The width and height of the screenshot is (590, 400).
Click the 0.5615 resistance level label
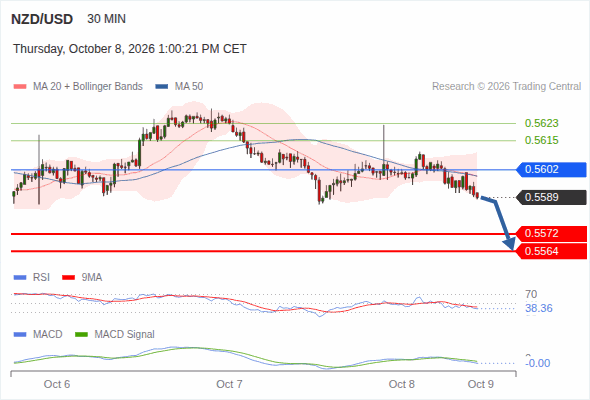click(x=541, y=140)
